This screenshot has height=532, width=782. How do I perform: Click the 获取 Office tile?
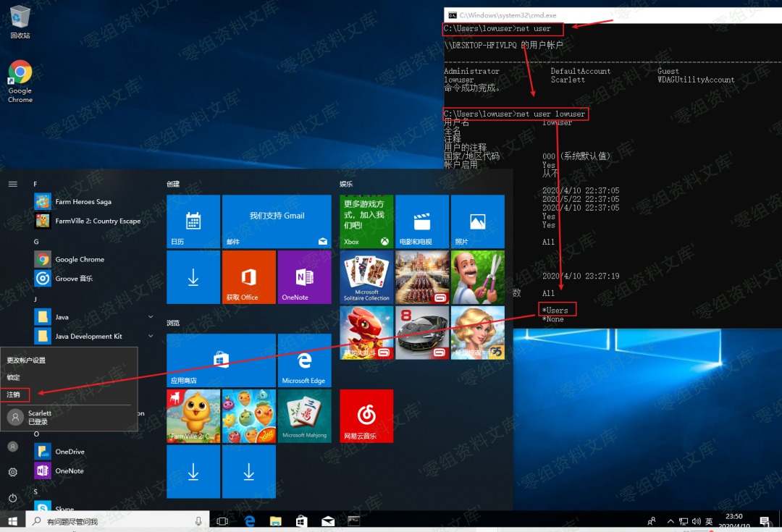click(248, 276)
